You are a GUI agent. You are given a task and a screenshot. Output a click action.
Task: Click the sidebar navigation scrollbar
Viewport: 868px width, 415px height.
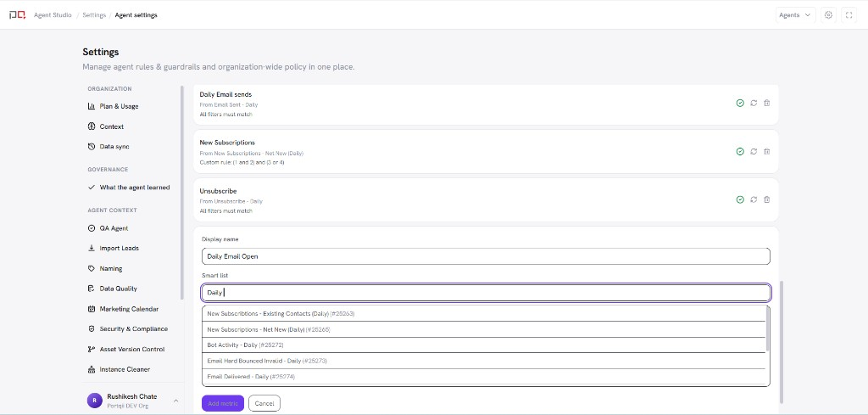(x=182, y=193)
